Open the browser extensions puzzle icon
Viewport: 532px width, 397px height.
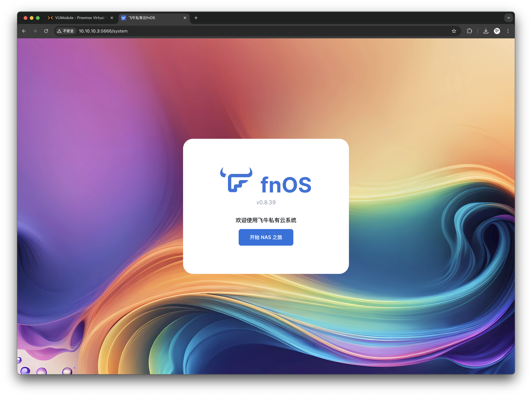469,31
